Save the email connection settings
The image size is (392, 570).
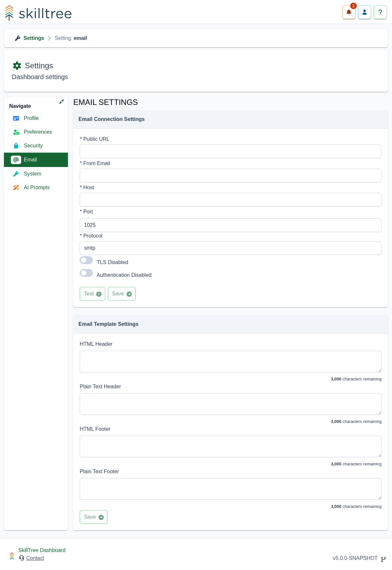click(x=122, y=294)
